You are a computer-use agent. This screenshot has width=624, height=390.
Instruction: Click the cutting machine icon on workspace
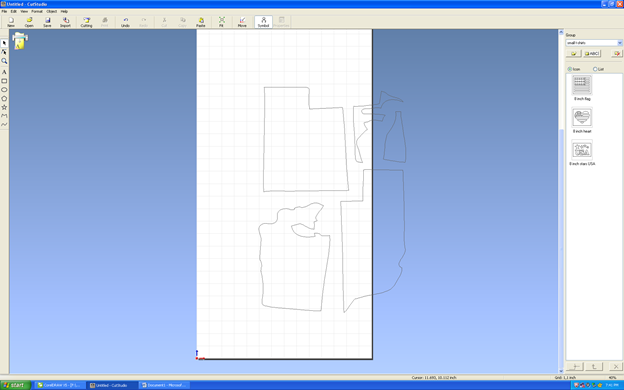click(x=20, y=41)
